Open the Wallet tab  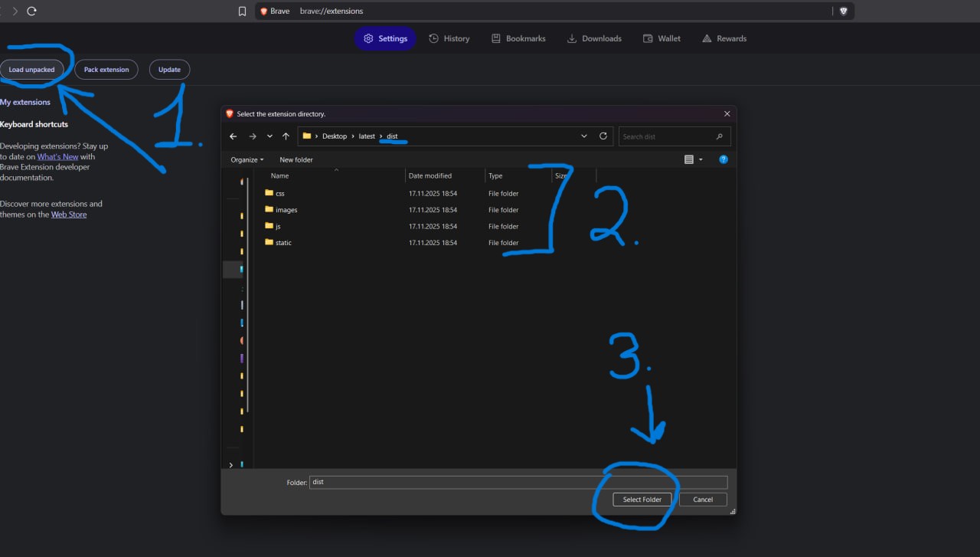(x=661, y=38)
